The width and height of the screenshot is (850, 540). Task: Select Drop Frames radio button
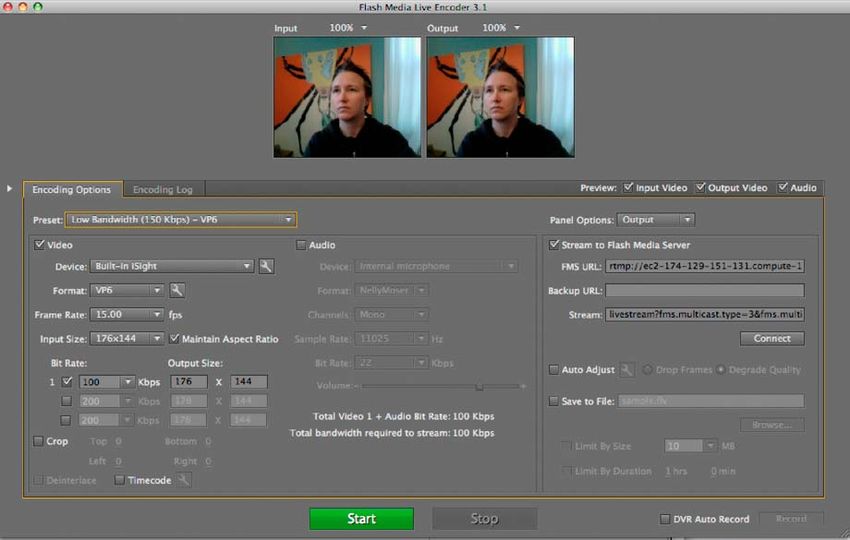[647, 370]
